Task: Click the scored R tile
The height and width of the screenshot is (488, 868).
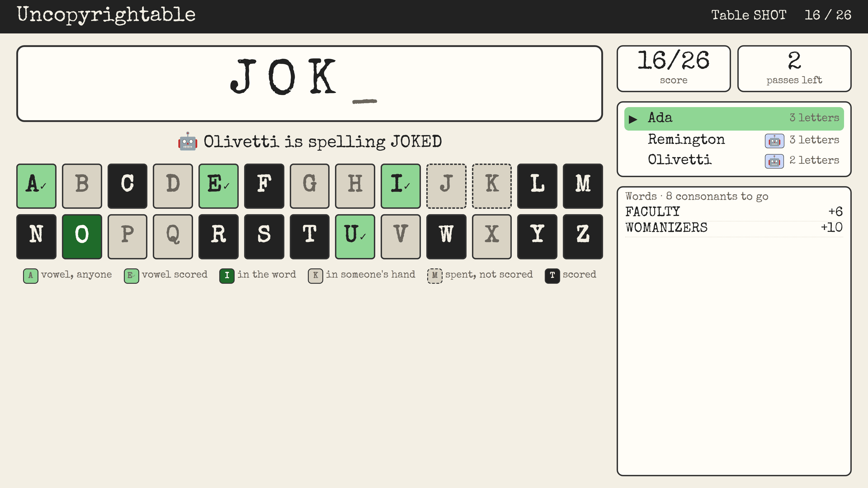Action: point(218,237)
